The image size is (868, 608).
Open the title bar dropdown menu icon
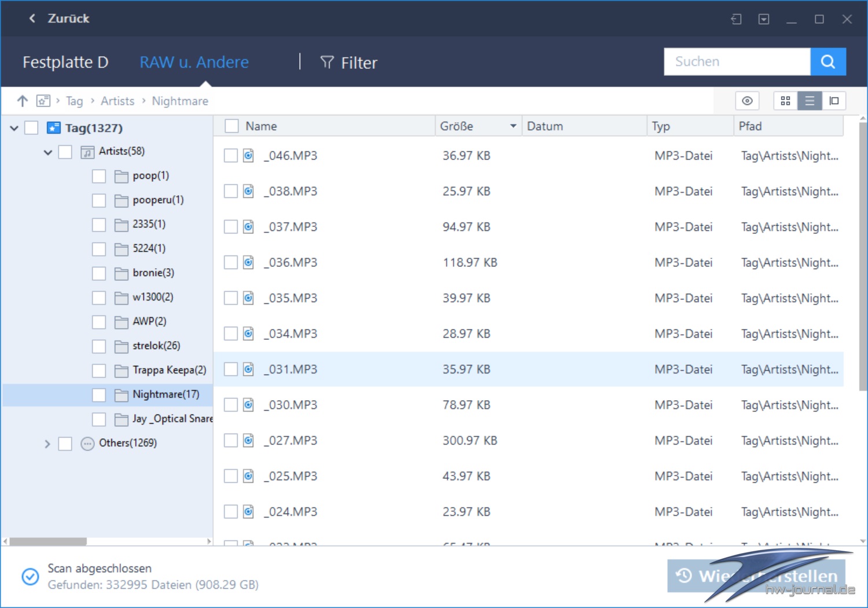pos(764,19)
